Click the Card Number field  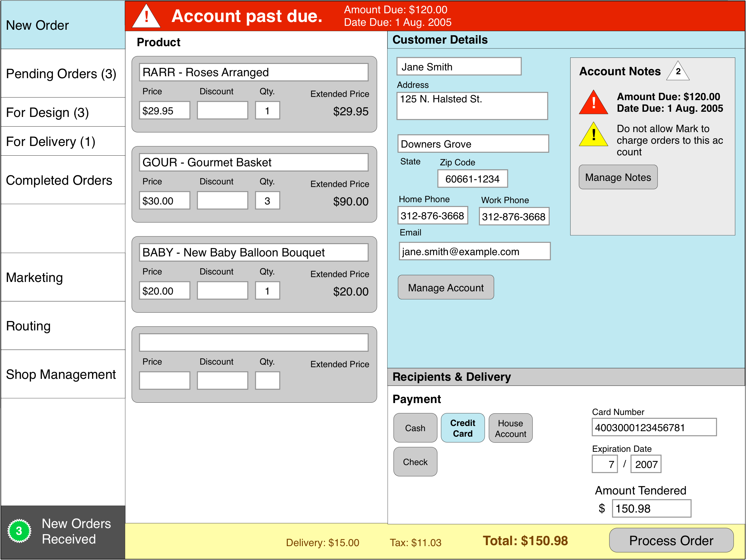point(654,427)
